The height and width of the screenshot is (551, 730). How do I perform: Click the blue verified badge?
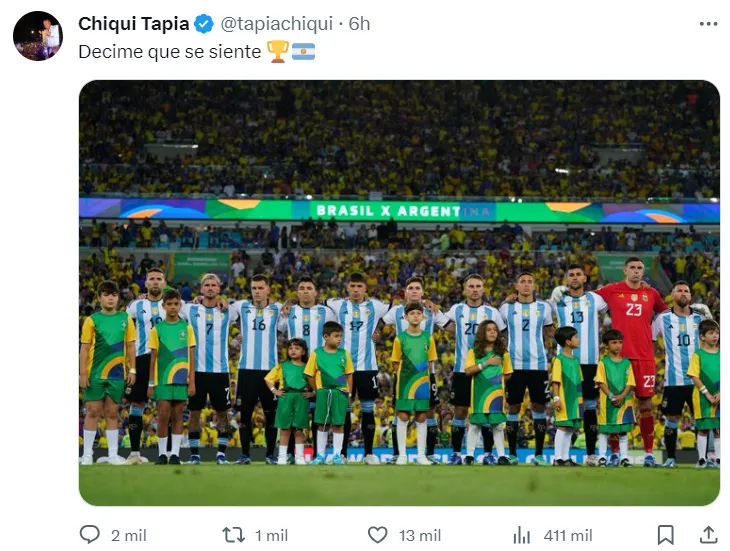pyautogui.click(x=203, y=23)
